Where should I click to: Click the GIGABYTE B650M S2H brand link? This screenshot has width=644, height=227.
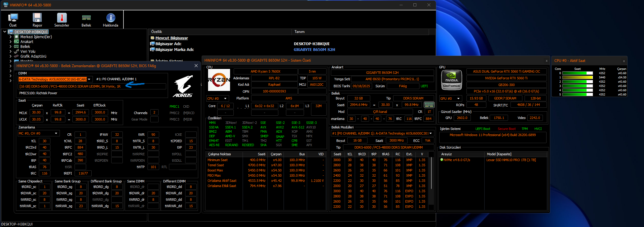pos(314,49)
